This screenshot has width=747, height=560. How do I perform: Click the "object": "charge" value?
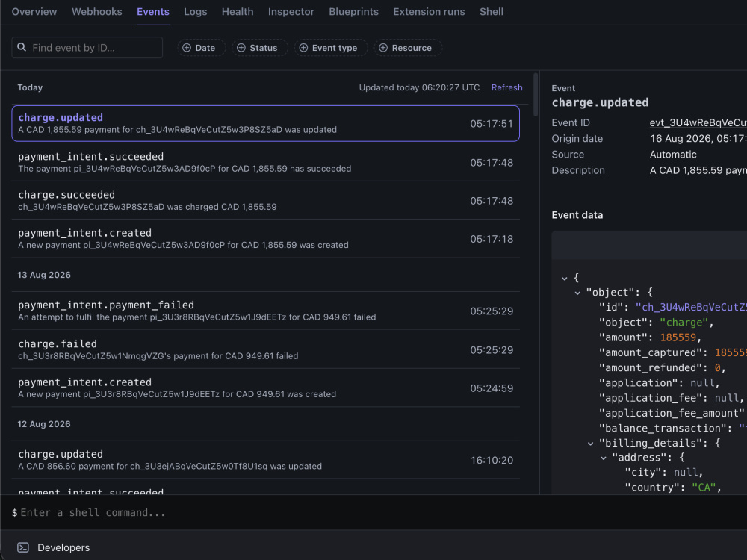tap(684, 323)
